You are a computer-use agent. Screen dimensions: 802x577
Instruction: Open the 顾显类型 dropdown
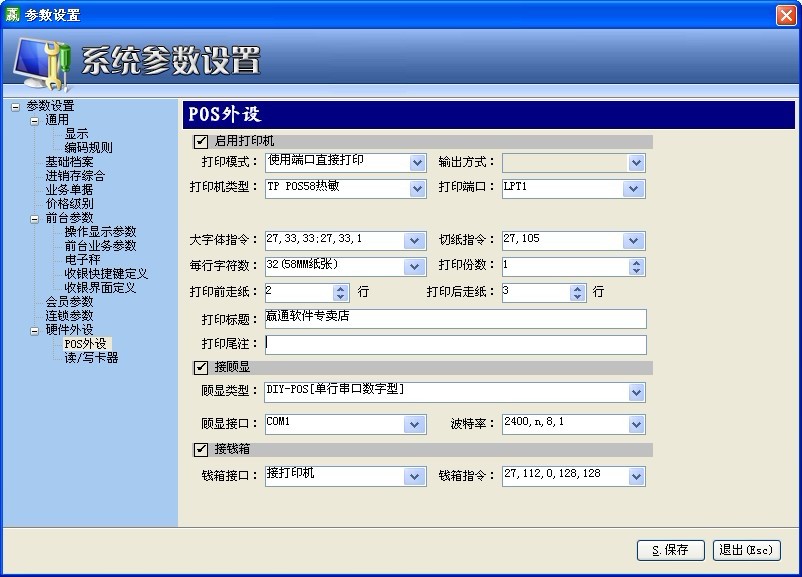pos(636,393)
